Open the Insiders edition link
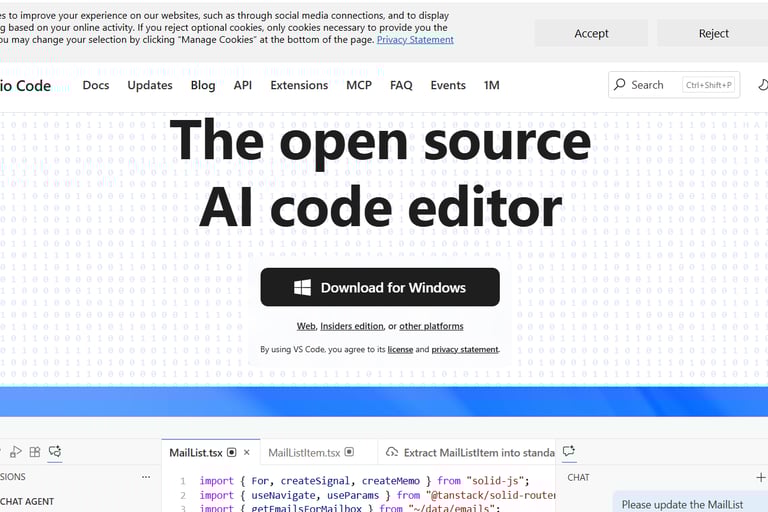The height and width of the screenshot is (512, 768). pyautogui.click(x=352, y=326)
